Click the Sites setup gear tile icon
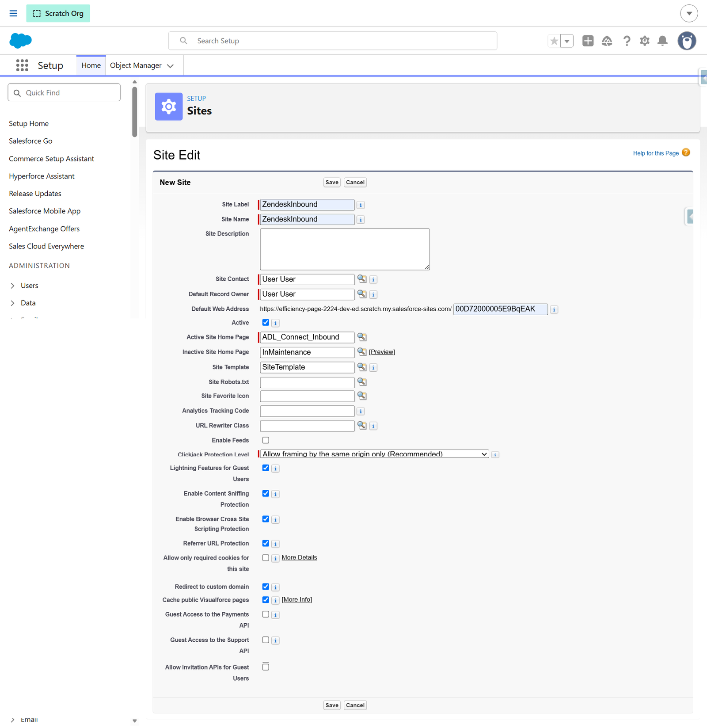Screen dimensions: 707x728 point(168,107)
